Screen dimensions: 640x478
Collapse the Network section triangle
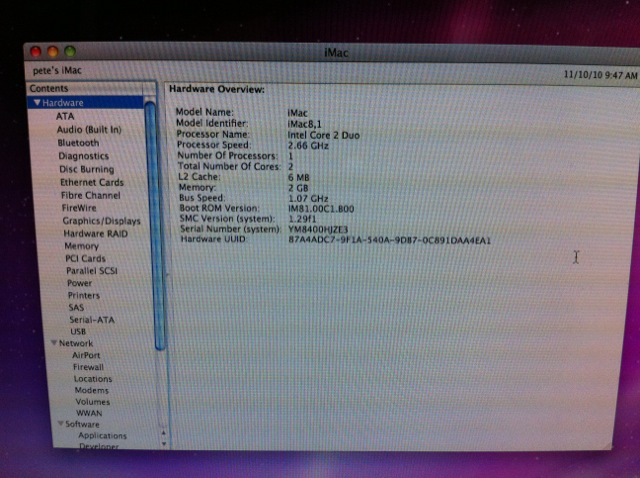click(54, 343)
